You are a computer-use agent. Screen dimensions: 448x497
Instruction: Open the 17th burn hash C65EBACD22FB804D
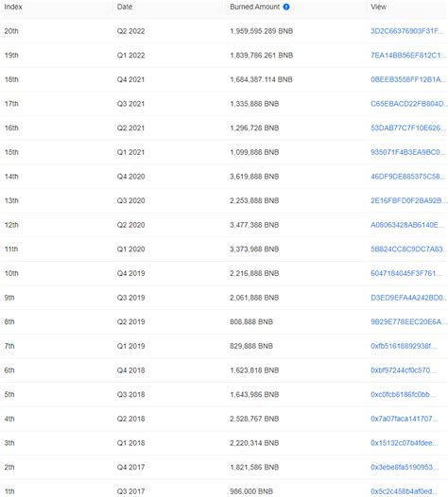[x=409, y=104]
